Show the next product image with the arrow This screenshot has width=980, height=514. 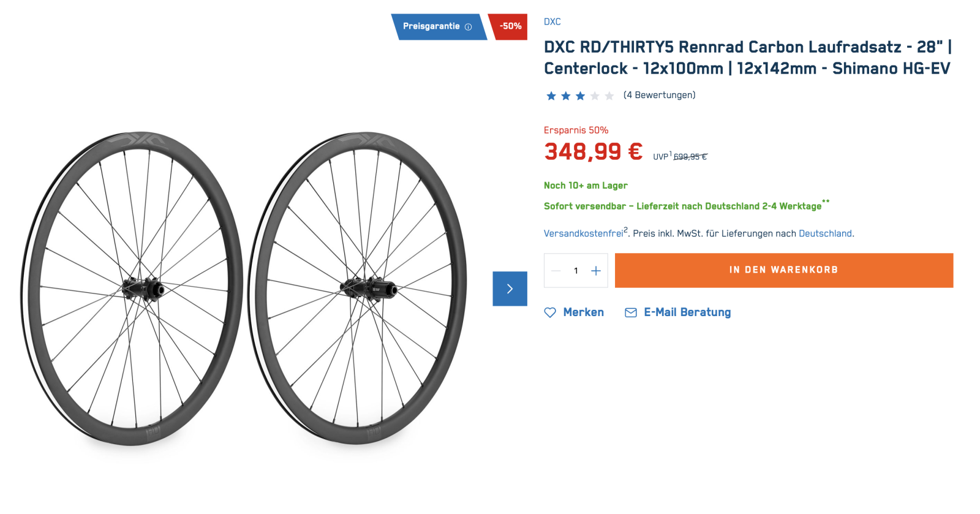510,289
